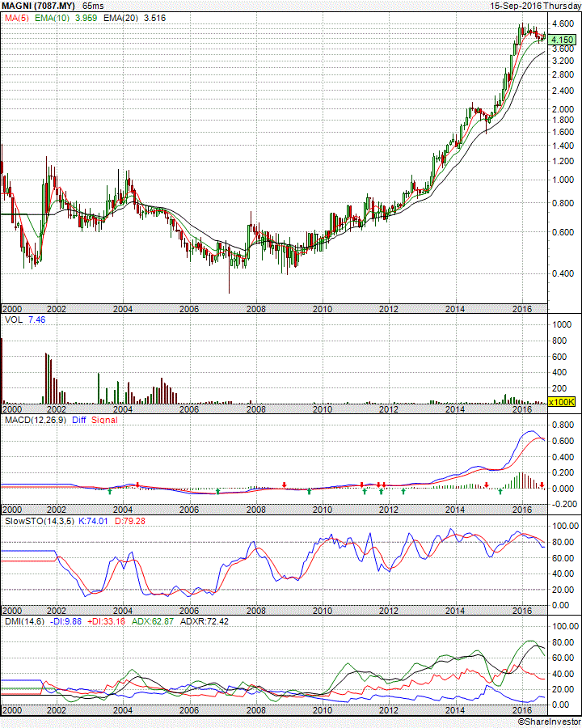Select the EMA(20) indicator legend

click(120, 18)
